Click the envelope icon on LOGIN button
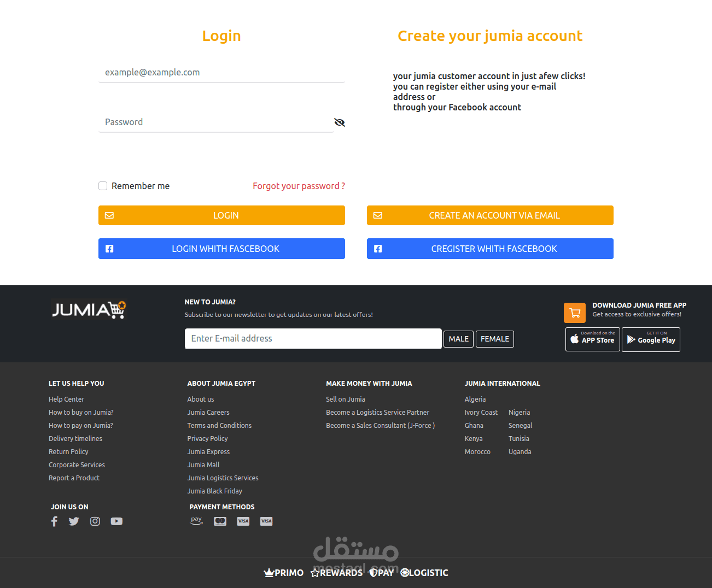This screenshot has width=712, height=588. coord(109,215)
